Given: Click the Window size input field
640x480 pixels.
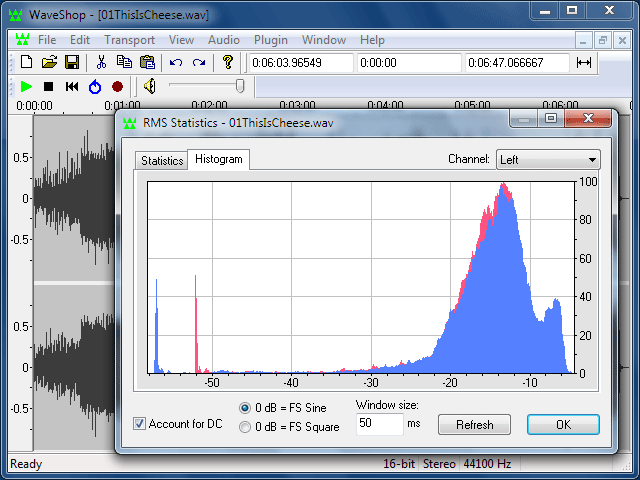Looking at the screenshot, I should coord(380,424).
